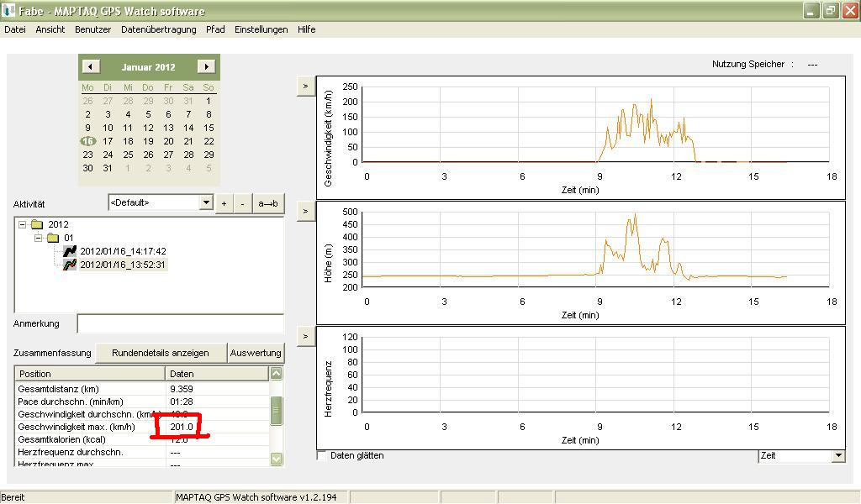Click the app icon in title bar
861x504 pixels.
(9, 11)
